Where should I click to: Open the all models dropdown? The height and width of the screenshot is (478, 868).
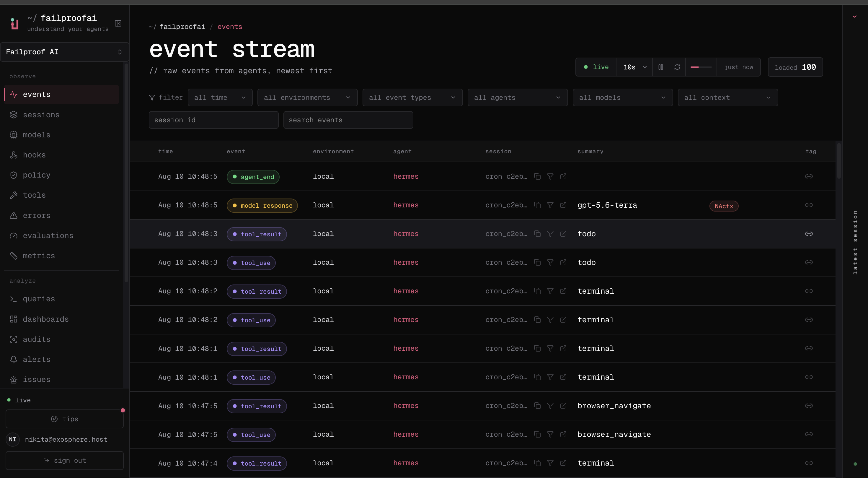tap(623, 97)
